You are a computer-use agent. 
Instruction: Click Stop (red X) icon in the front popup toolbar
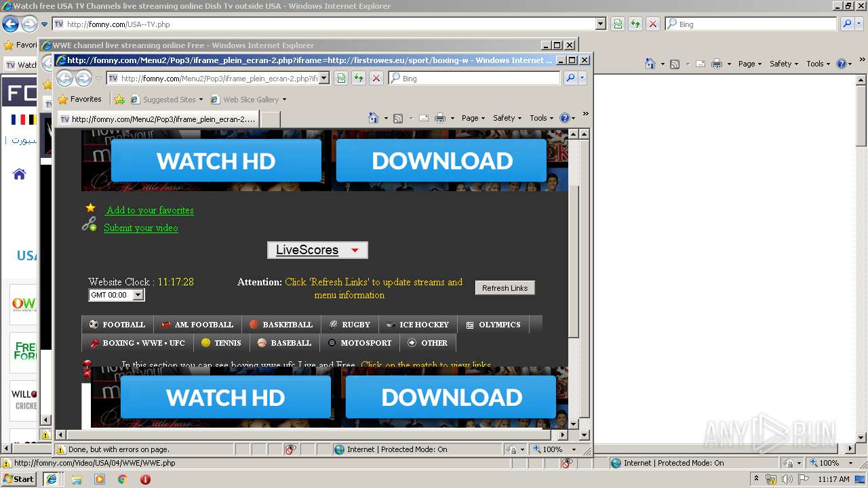376,78
